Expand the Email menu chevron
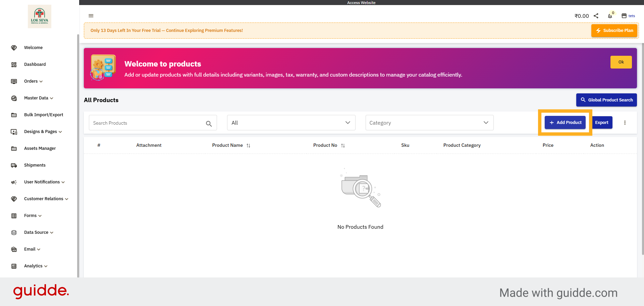 click(x=39, y=250)
